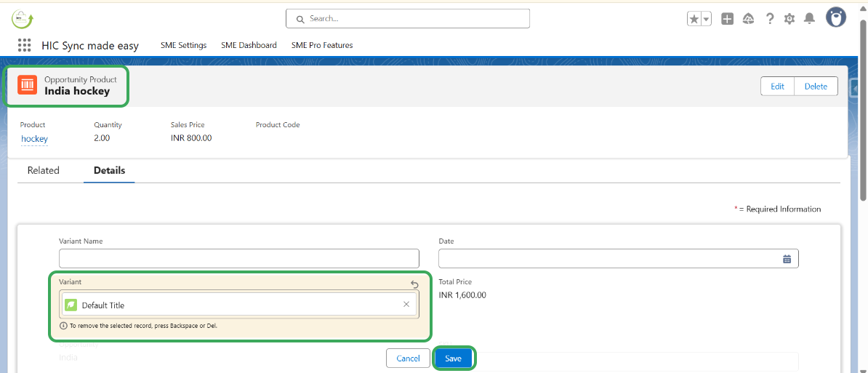
Task: Open the App Launcher grid icon
Action: pos(24,45)
